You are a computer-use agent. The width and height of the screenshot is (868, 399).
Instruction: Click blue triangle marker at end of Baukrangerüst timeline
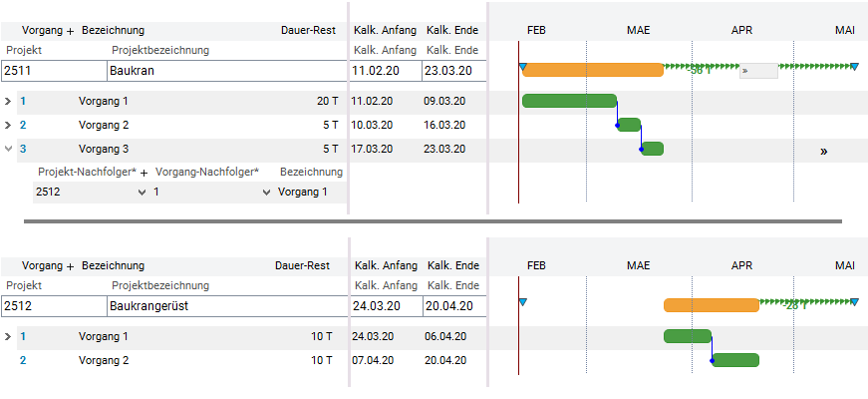pyautogui.click(x=855, y=302)
